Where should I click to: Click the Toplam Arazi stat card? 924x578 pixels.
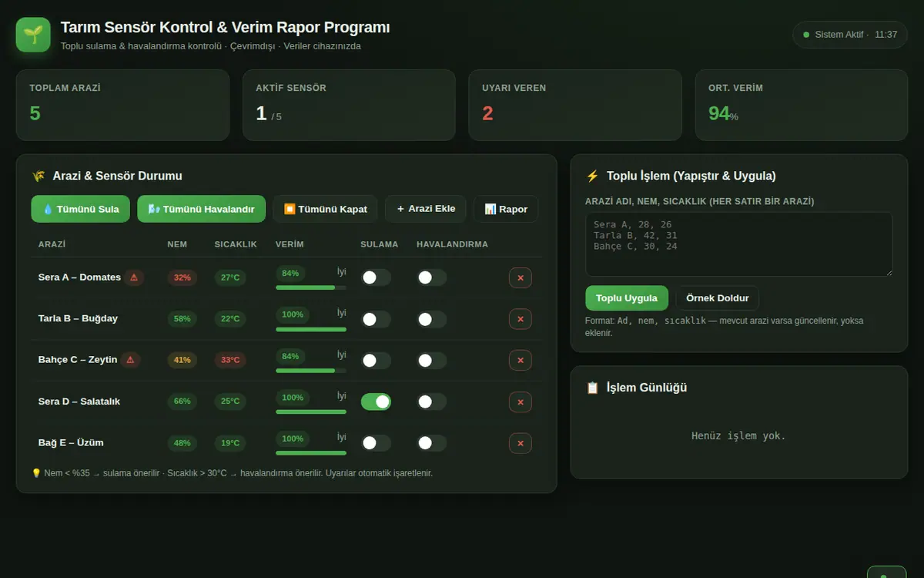point(122,106)
